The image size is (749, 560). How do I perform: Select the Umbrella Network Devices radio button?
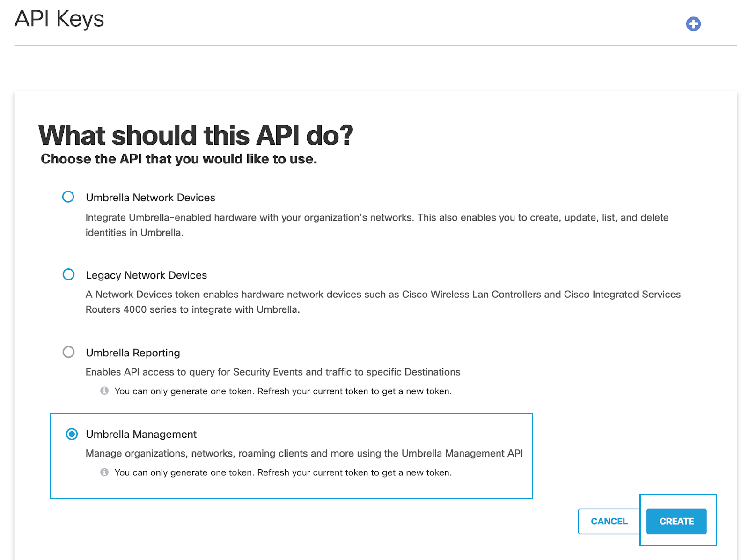(68, 197)
